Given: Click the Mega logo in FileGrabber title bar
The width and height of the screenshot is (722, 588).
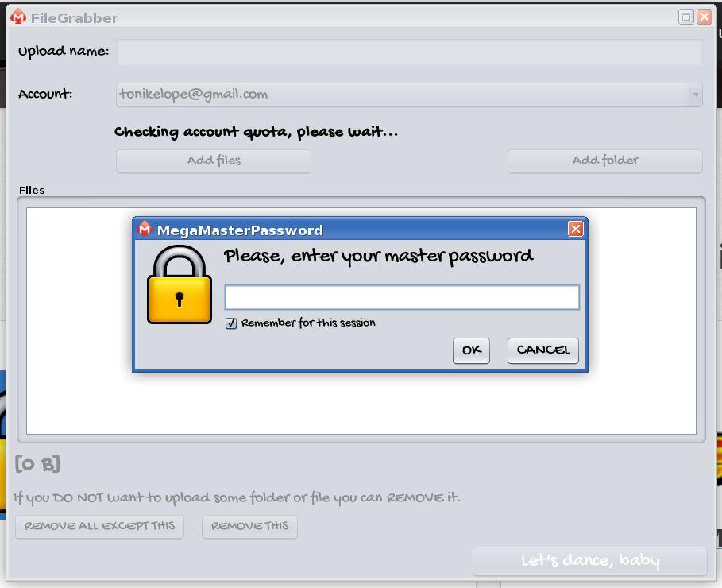Looking at the screenshot, I should (x=18, y=17).
